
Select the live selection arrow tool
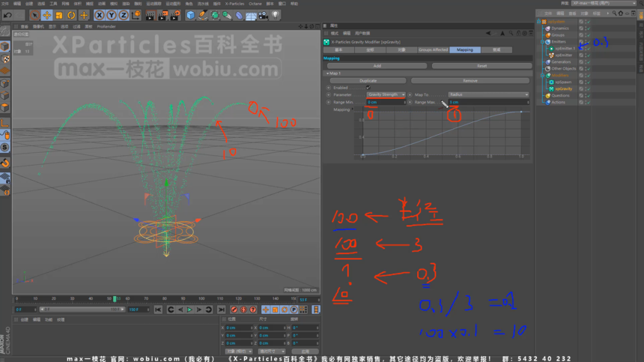pos(35,16)
